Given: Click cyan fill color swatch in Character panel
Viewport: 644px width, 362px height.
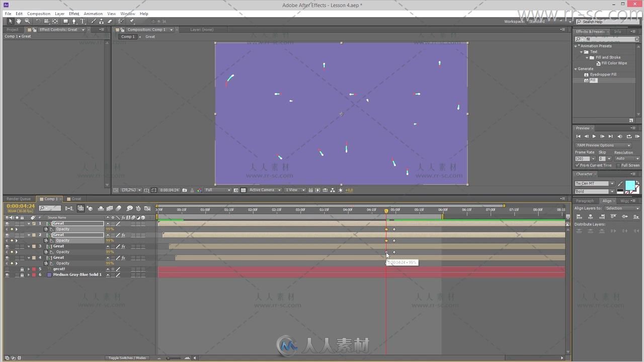Looking at the screenshot, I should coord(630,186).
